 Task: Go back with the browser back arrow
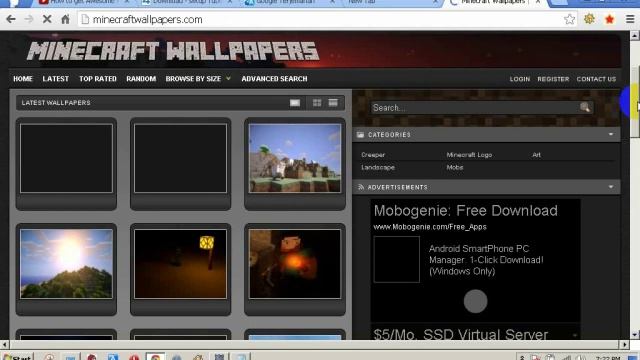pyautogui.click(x=11, y=19)
